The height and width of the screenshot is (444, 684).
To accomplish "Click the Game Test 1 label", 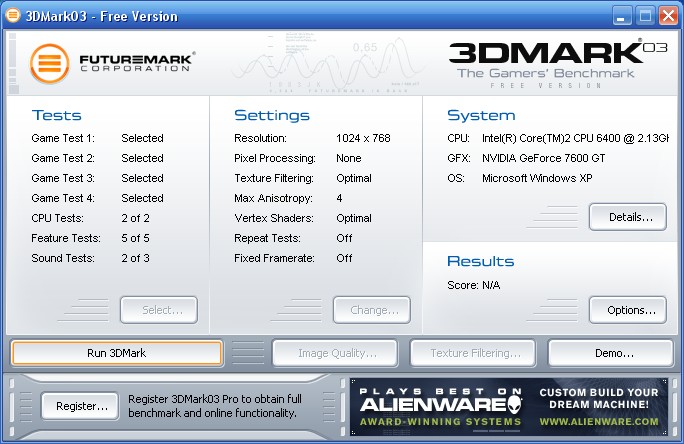I will [63, 138].
